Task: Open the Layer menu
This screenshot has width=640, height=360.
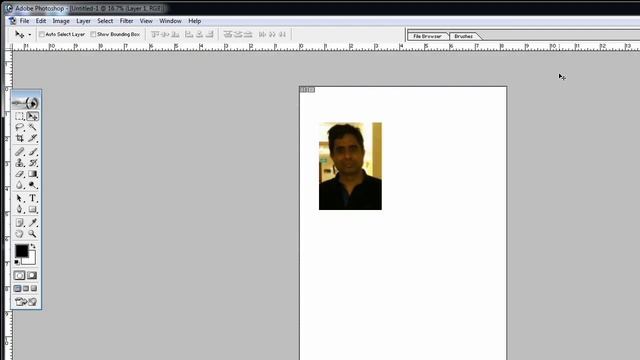Action: click(83, 21)
